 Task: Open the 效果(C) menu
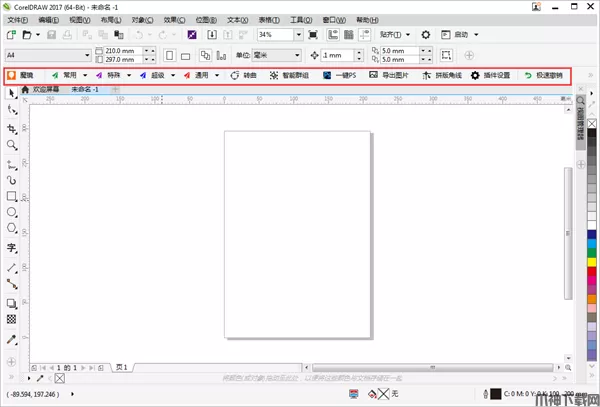point(176,20)
